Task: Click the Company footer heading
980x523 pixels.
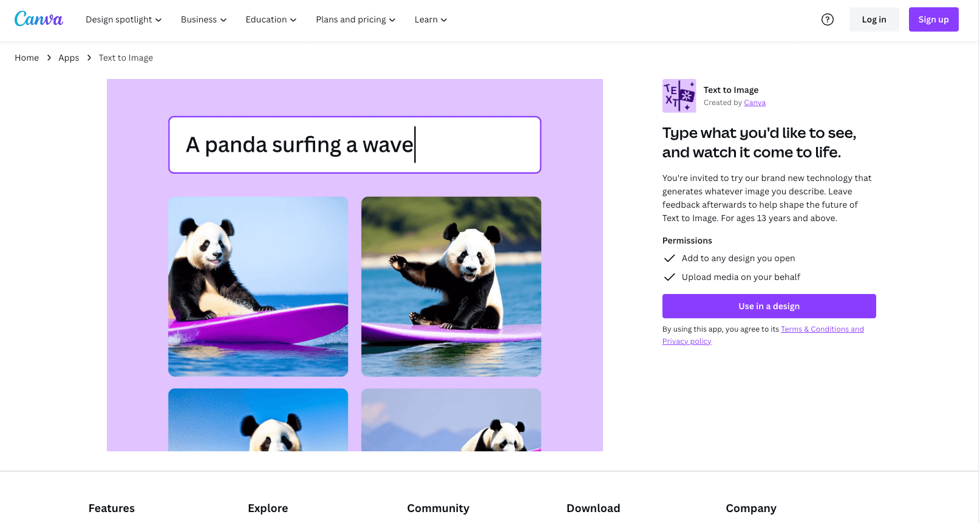Action: point(751,508)
